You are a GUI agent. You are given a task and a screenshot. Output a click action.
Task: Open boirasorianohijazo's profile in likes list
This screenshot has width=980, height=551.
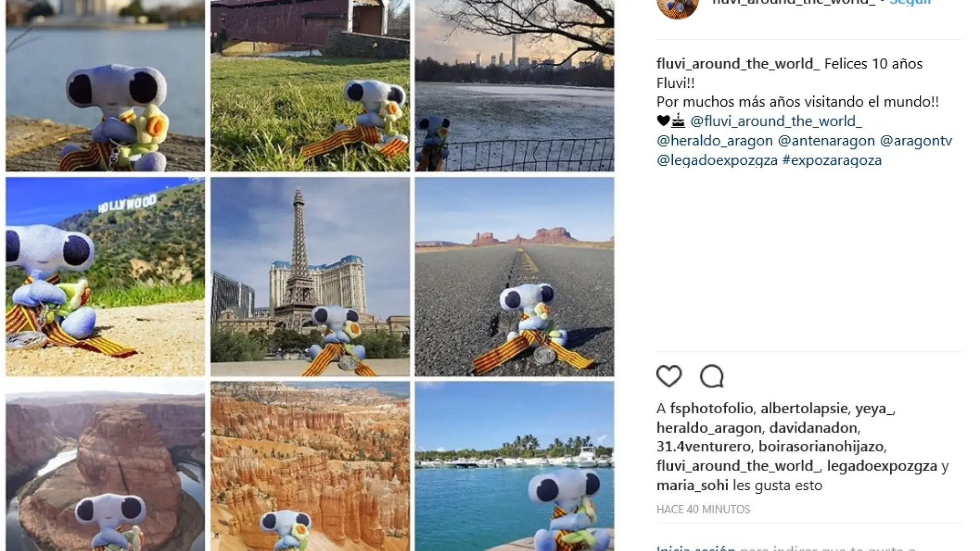[x=821, y=446]
